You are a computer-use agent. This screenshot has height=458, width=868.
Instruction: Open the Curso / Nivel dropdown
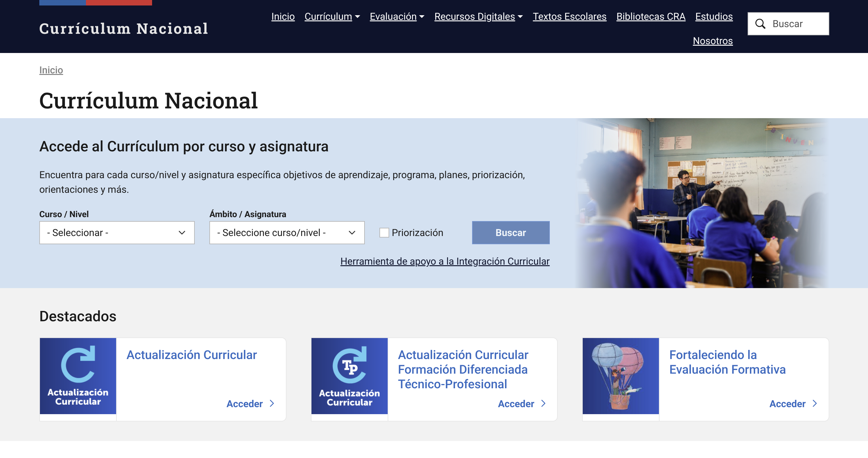pos(117,233)
